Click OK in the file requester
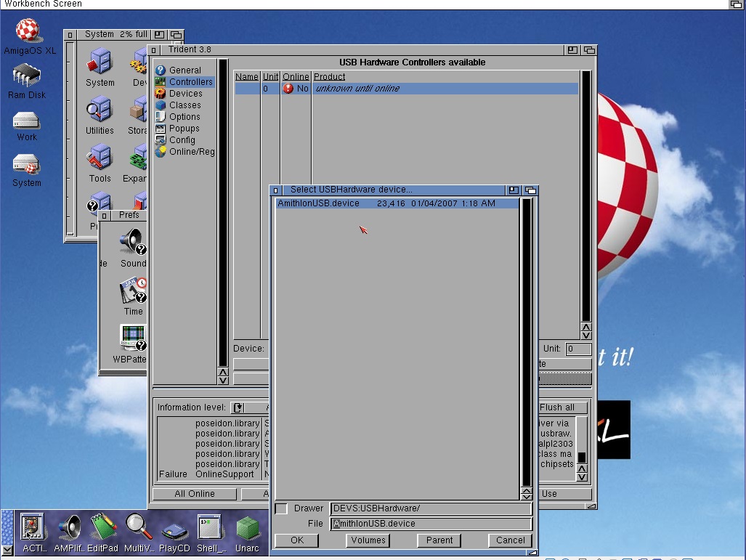 pyautogui.click(x=297, y=540)
